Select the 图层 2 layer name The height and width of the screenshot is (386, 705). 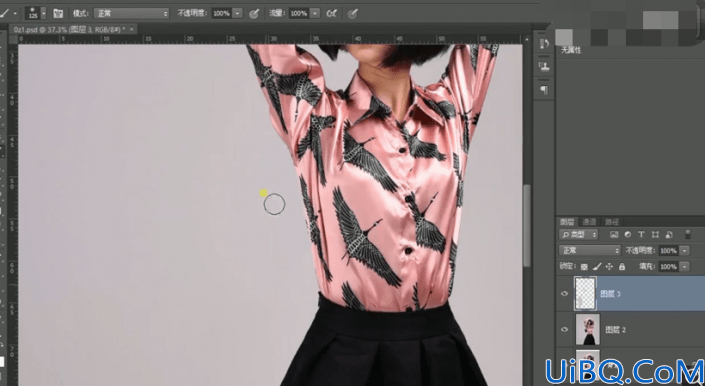[616, 330]
